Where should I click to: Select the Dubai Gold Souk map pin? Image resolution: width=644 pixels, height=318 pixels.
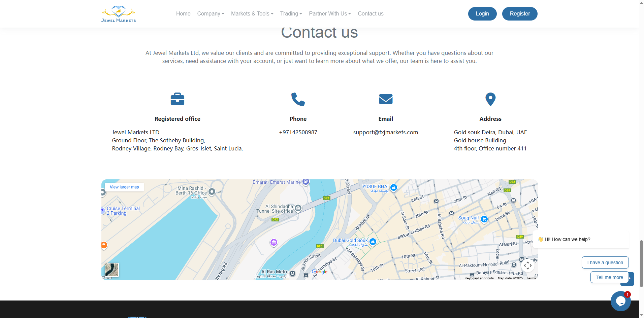click(x=373, y=242)
